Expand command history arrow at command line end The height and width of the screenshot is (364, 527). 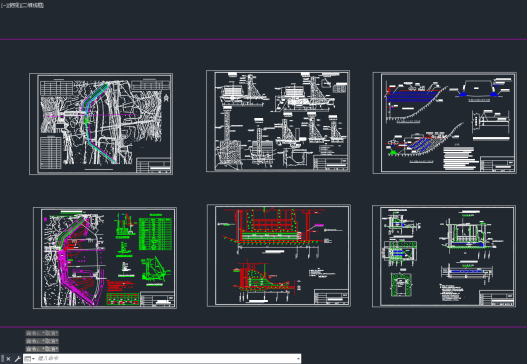(298, 359)
